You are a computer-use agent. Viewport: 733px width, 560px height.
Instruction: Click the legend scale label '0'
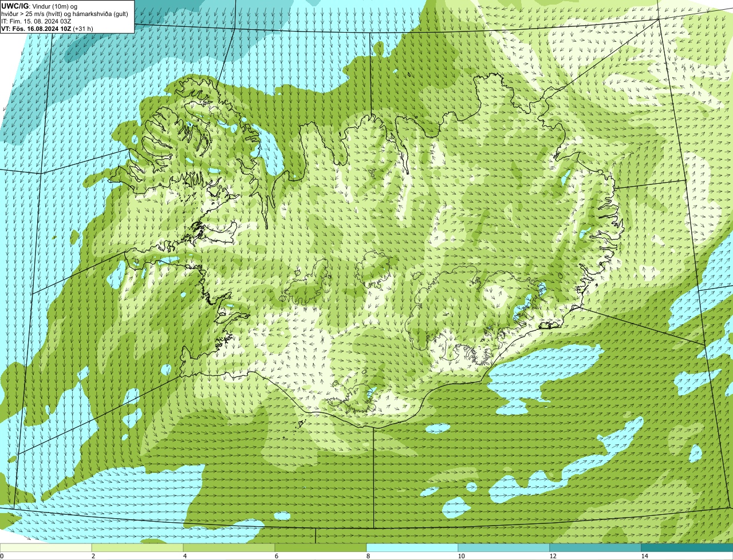[x=2, y=556]
